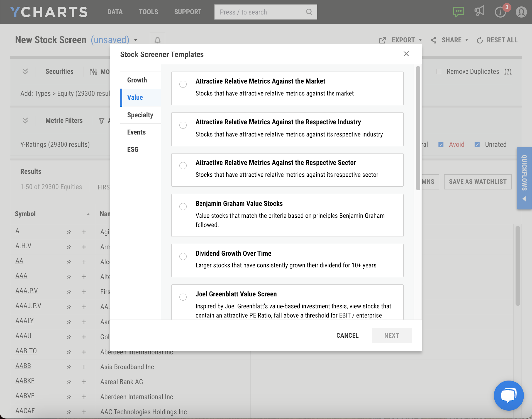Open the screen name dropdown arrow
The width and height of the screenshot is (532, 419).
pos(136,40)
